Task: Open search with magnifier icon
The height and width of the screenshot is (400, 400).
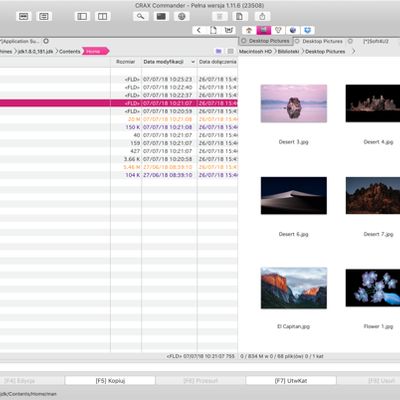Action: click(x=141, y=16)
